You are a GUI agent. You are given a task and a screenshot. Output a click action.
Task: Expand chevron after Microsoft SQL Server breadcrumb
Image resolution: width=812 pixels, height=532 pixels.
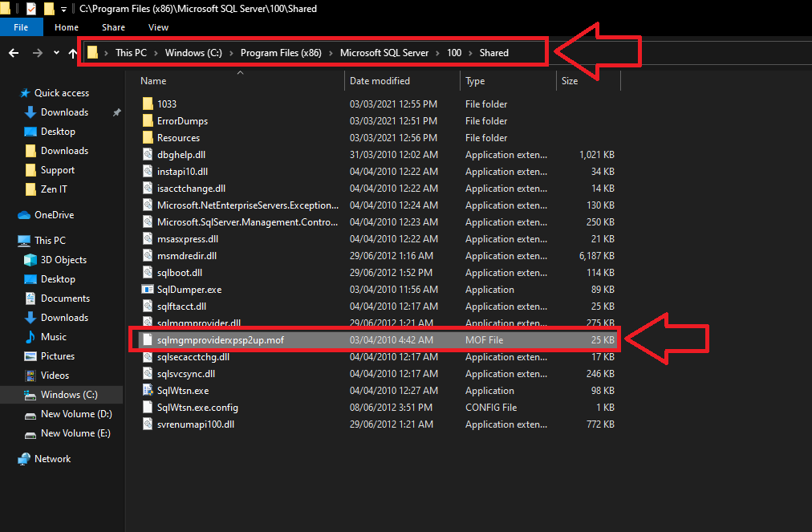(x=437, y=53)
